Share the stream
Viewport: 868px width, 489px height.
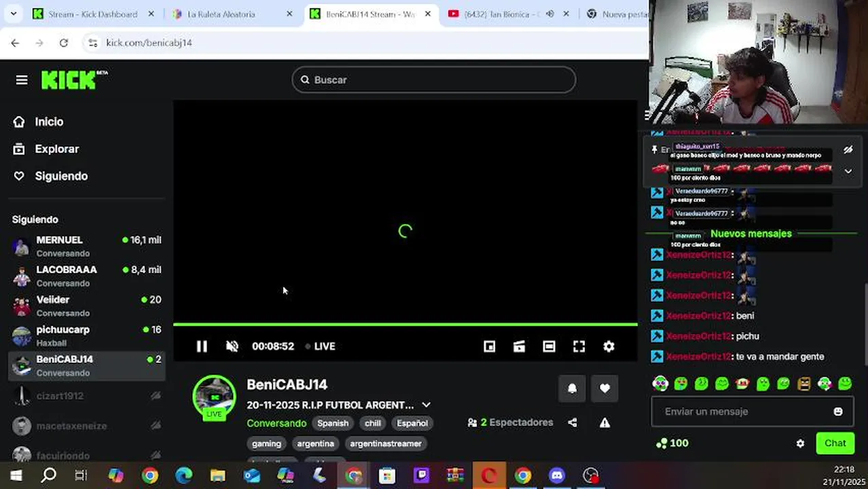[572, 422]
